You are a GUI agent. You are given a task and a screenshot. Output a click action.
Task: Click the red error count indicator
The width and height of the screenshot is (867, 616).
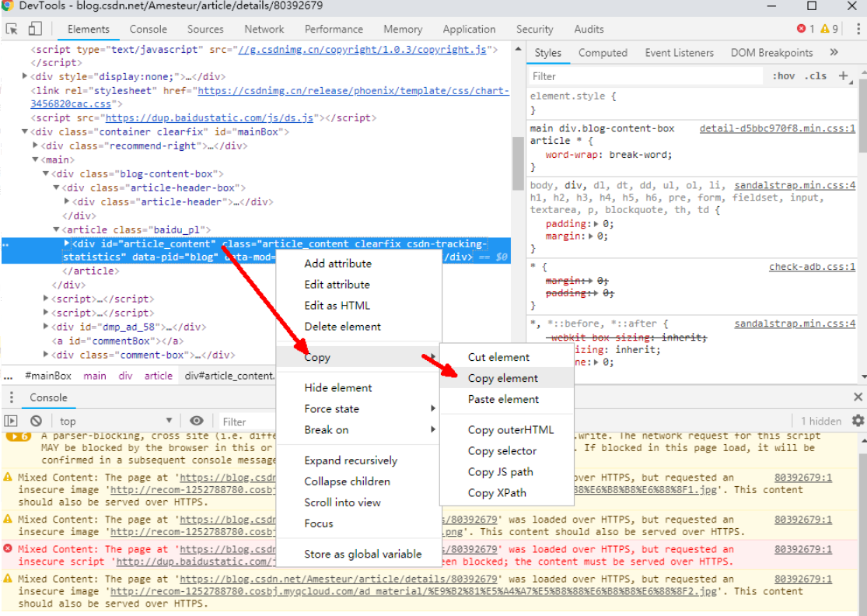tap(806, 29)
